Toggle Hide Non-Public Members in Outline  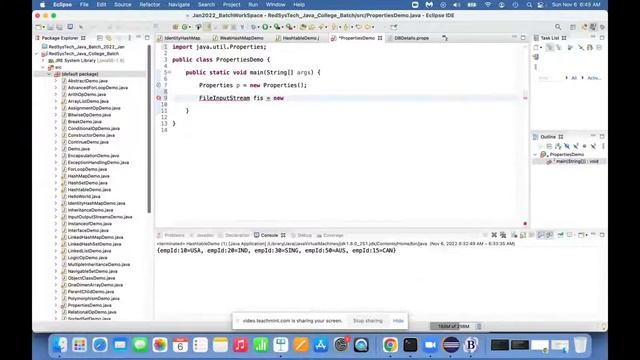pyautogui.click(x=584, y=146)
